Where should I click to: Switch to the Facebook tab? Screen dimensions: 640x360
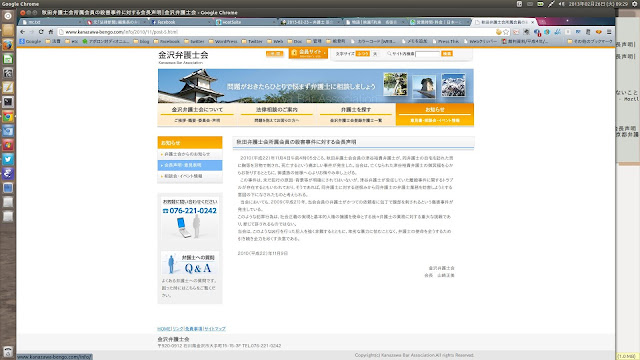click(x=181, y=22)
